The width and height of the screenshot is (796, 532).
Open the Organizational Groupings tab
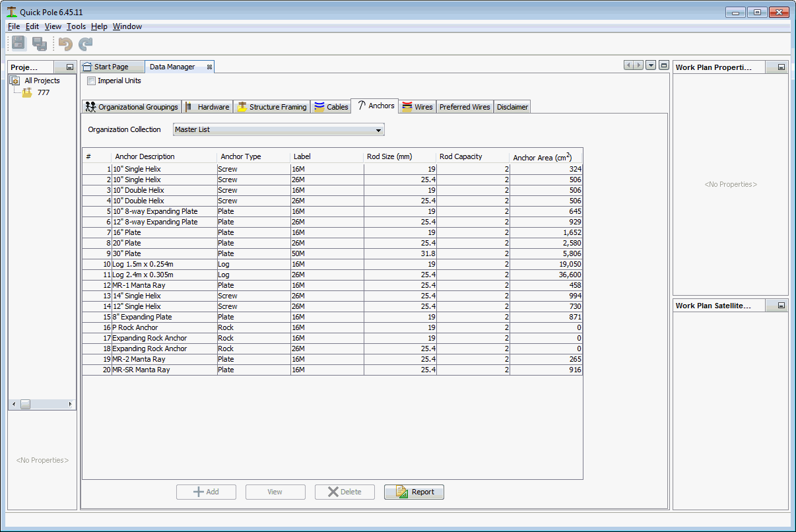tap(132, 107)
